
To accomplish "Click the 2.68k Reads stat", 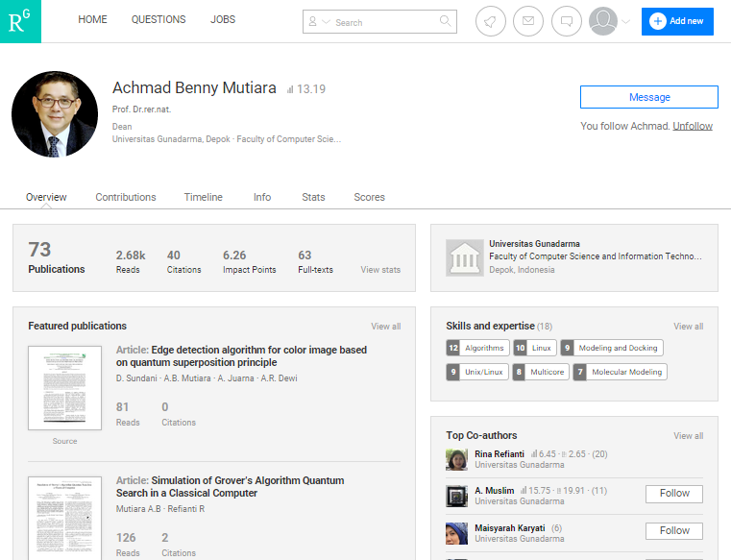I will pos(131,261).
